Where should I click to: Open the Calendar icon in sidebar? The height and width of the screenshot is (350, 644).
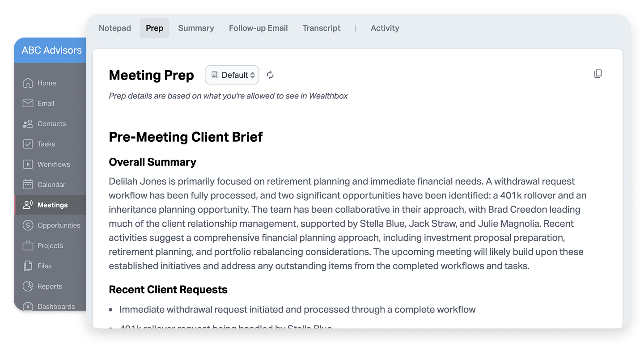pos(28,185)
